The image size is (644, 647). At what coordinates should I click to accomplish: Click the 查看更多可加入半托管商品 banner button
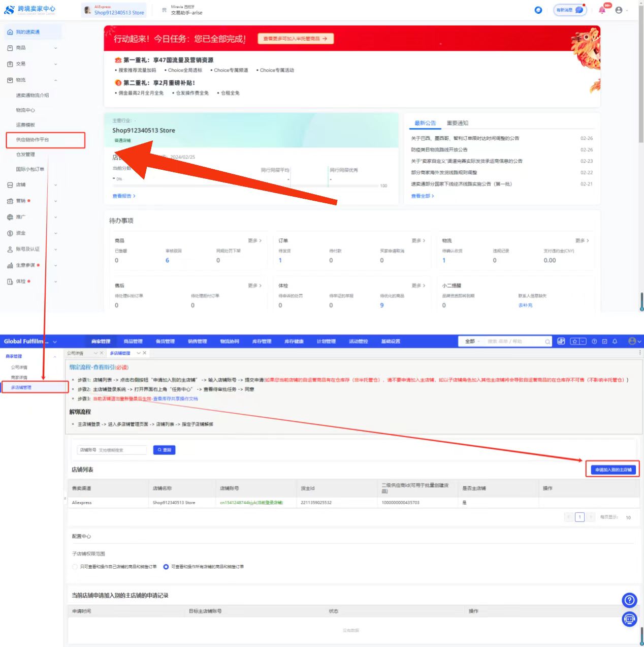tap(296, 39)
